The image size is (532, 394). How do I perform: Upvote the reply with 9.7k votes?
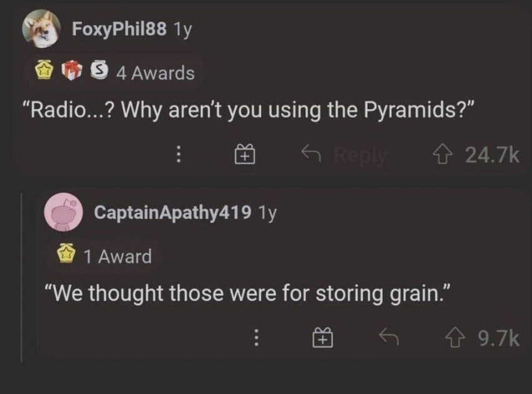click(455, 338)
